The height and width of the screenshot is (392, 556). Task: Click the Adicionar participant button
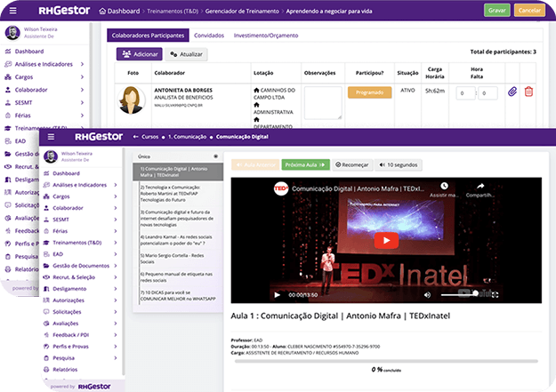pos(140,54)
